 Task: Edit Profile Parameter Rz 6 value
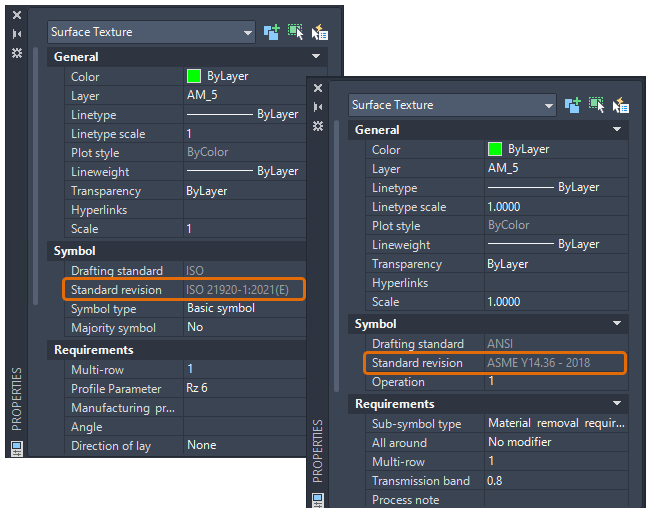pos(244,389)
